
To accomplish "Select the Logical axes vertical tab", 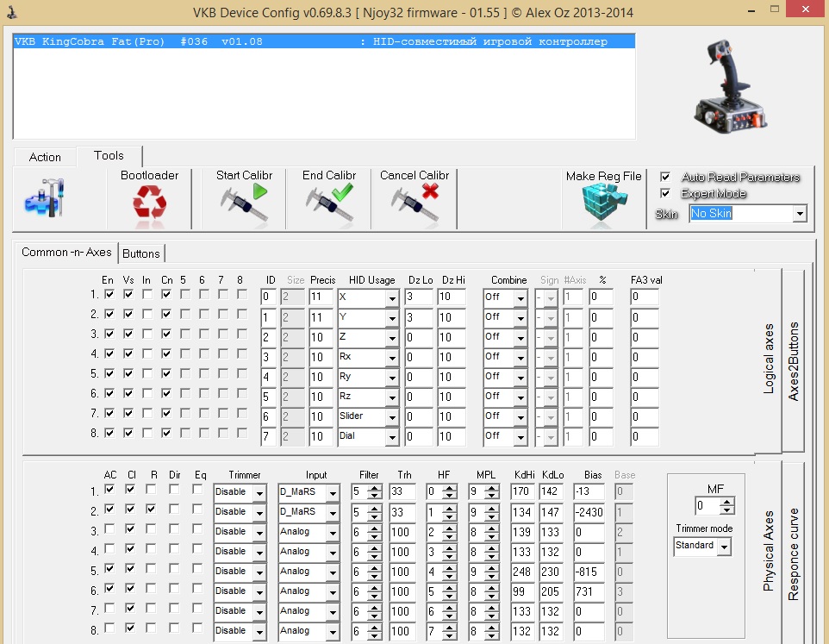I will coord(768,359).
